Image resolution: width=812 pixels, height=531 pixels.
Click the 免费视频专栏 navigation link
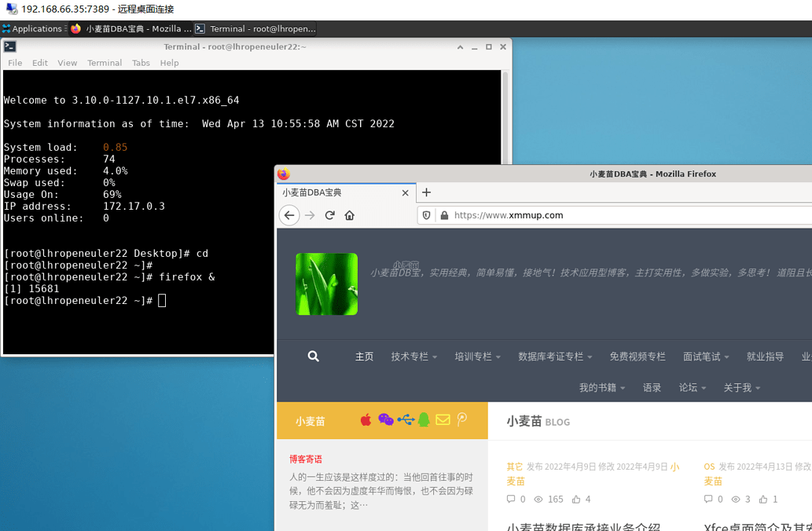point(637,357)
